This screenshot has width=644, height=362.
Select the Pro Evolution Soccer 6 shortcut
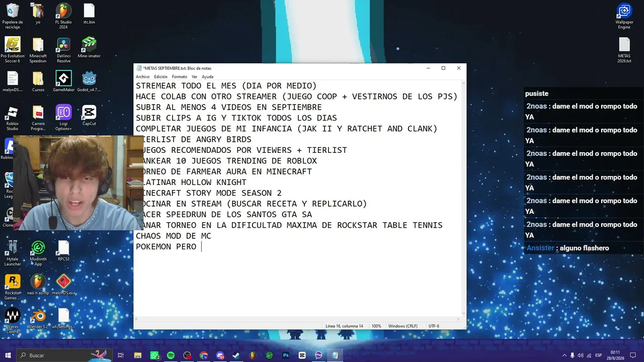pos(13,50)
